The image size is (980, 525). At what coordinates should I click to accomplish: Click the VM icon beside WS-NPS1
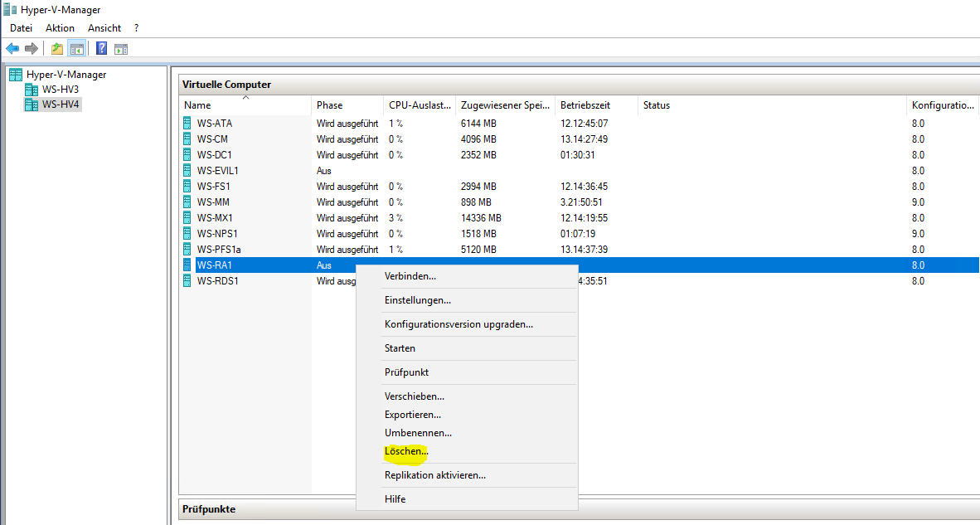click(x=187, y=233)
